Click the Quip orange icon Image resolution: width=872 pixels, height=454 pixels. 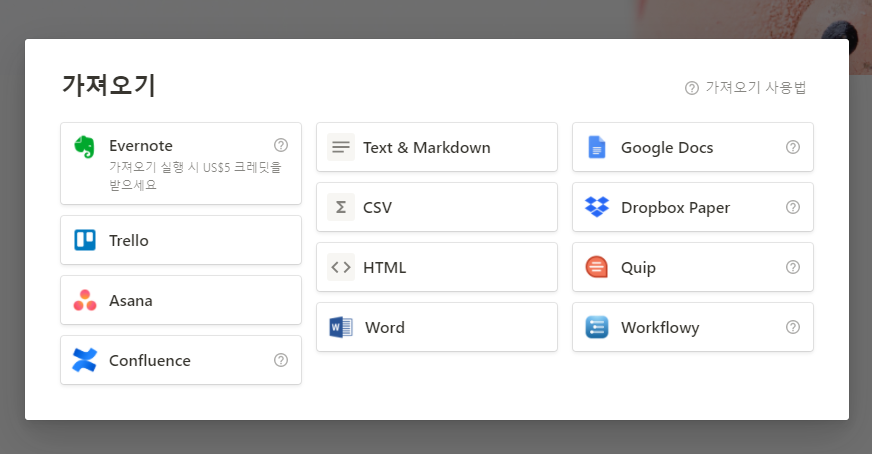[x=597, y=267]
